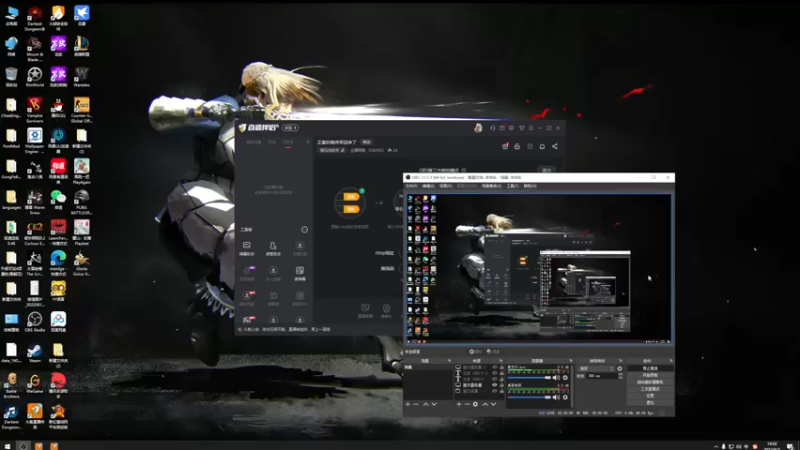Open the Help (H) menu in OBS
The width and height of the screenshot is (800, 450).
[530, 186]
